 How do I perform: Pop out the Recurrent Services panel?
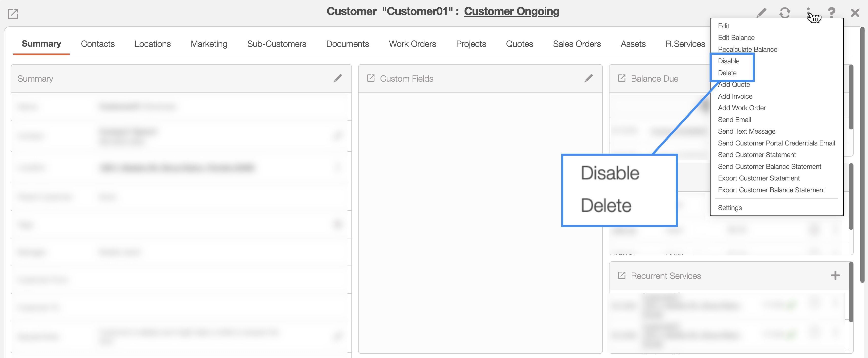pyautogui.click(x=621, y=275)
